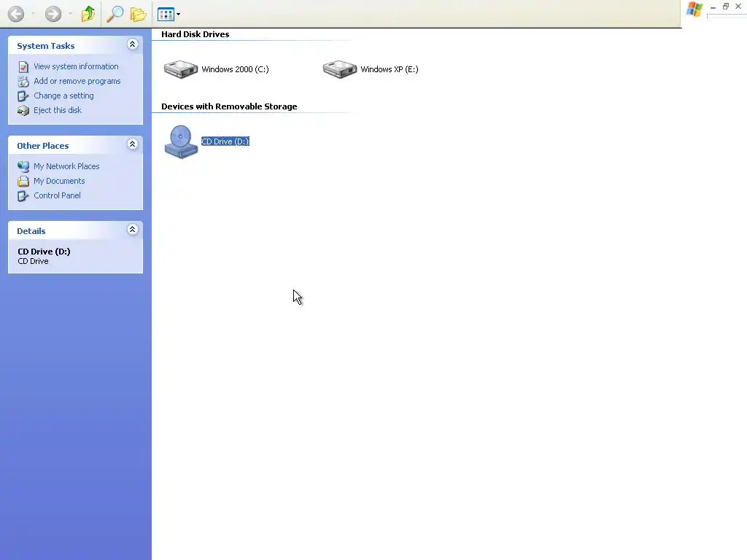
Task: Collapse the System Tasks panel
Action: (x=133, y=44)
